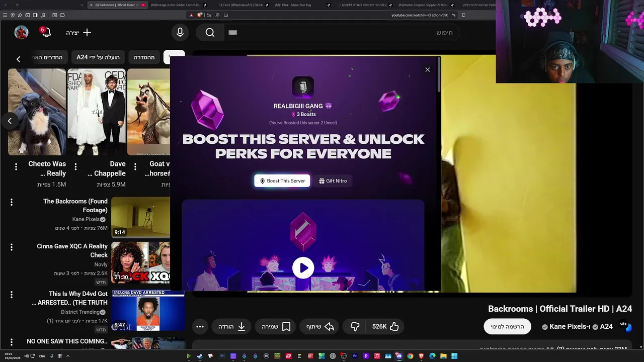
Task: Click the YouTube search magnifier icon
Action: click(x=210, y=33)
